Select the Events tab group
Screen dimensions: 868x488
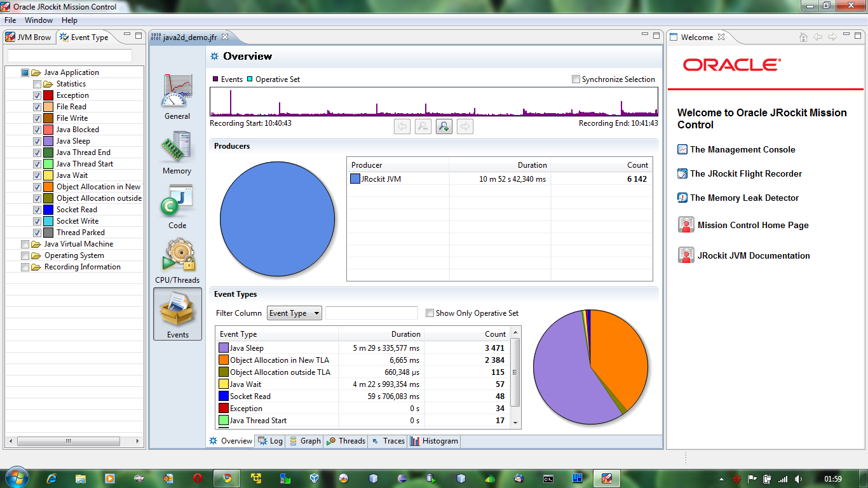(x=177, y=314)
